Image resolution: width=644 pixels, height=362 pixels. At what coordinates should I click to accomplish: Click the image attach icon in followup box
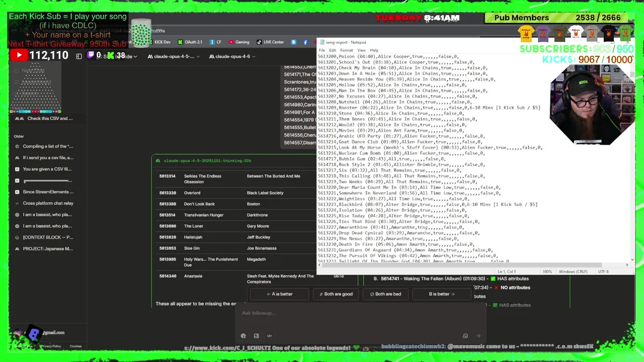[256, 336]
